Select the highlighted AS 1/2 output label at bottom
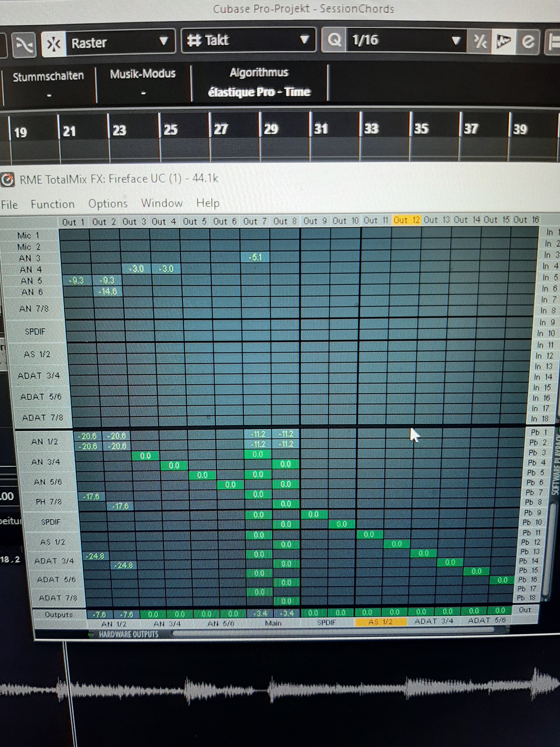The width and height of the screenshot is (560, 747). click(380, 622)
